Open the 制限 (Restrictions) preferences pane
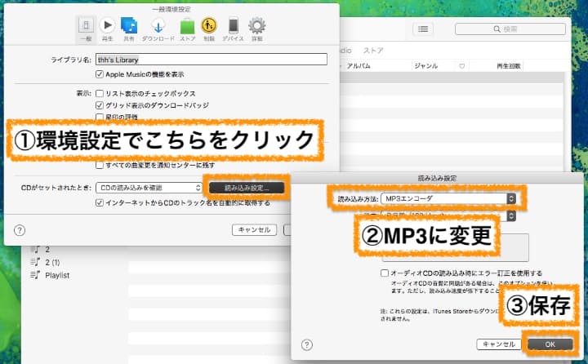The width and height of the screenshot is (588, 364). (x=210, y=28)
